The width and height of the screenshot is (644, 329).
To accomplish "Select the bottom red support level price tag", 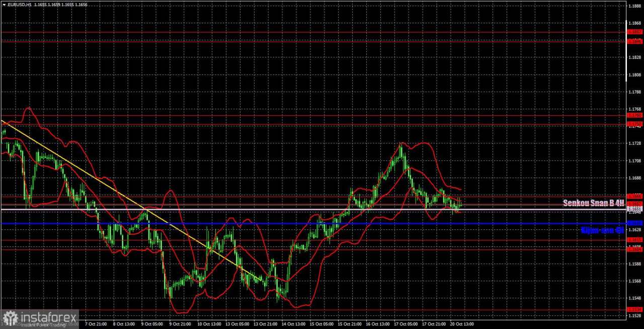I will [634, 309].
